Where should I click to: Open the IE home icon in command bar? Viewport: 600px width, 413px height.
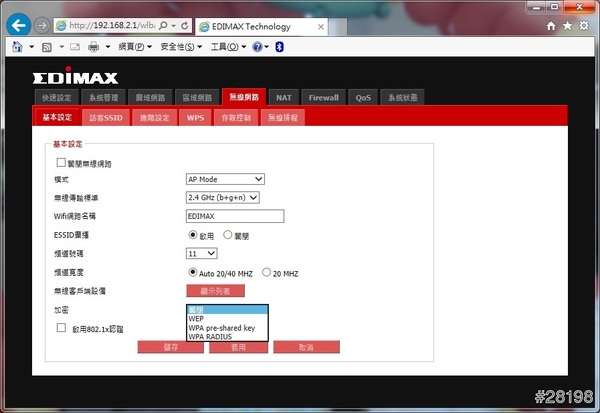point(17,47)
